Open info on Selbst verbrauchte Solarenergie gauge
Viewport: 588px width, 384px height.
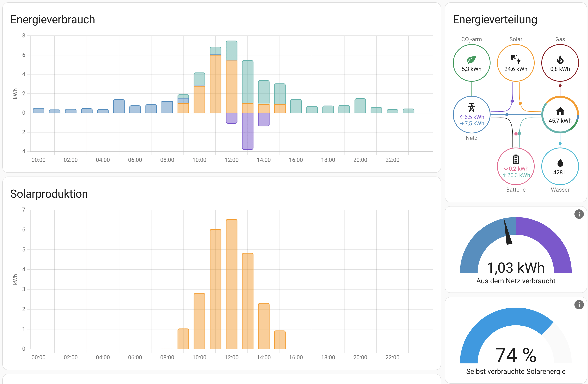(x=579, y=304)
